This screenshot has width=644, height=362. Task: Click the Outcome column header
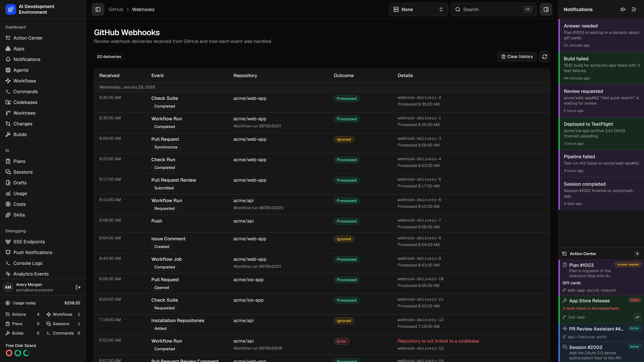[x=343, y=75]
